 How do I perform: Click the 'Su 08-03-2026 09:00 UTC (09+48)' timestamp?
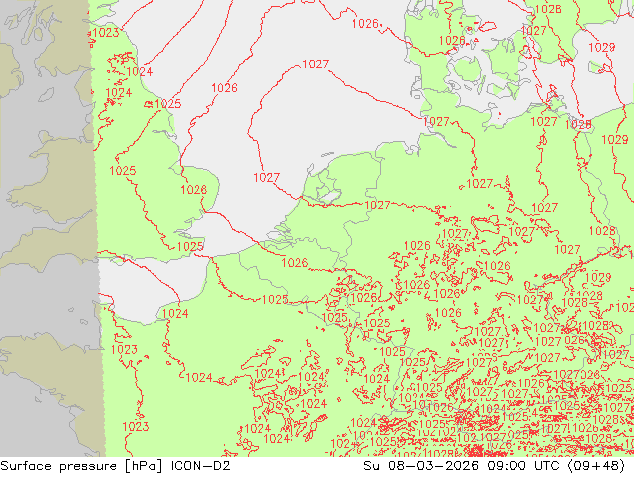tap(494, 466)
